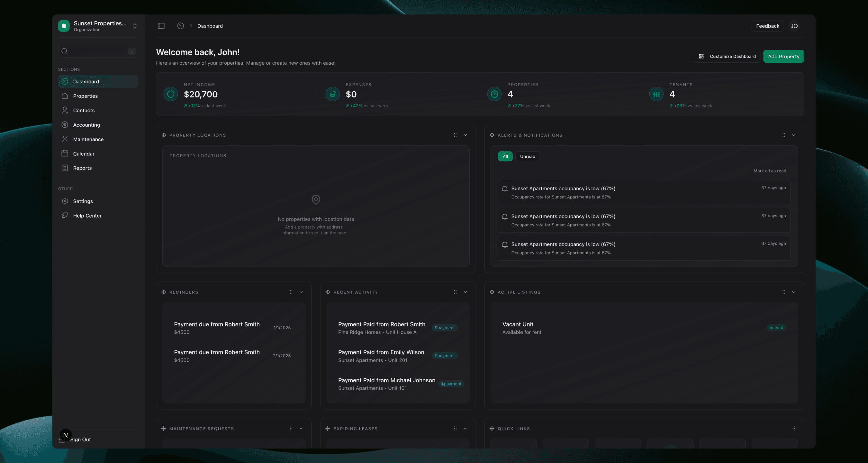Click the map pin icon in Property Locations
Image resolution: width=868 pixels, height=463 pixels.
[316, 200]
